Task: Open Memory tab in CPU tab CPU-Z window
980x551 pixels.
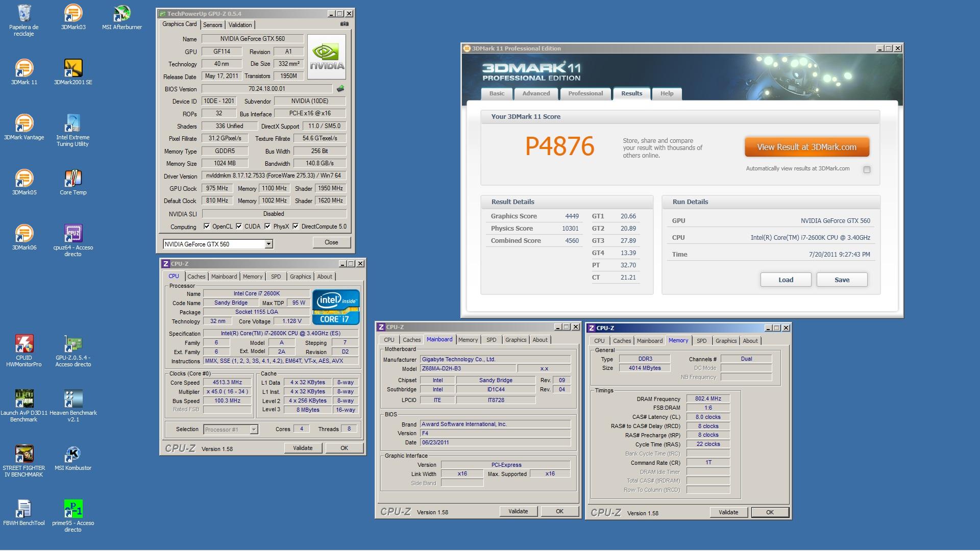Action: tap(253, 277)
